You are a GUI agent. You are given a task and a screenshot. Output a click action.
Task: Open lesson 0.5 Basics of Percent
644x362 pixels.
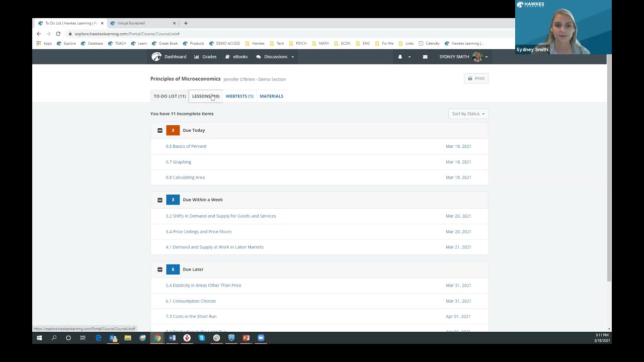pos(186,146)
